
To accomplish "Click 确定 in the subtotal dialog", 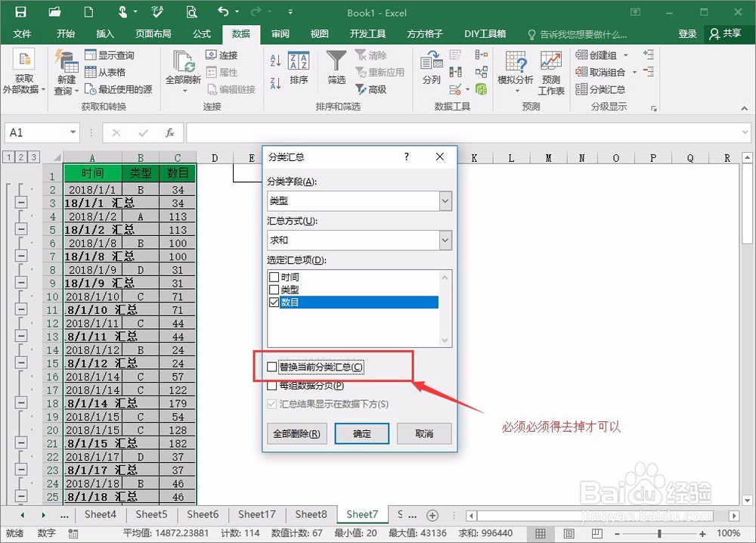I will pyautogui.click(x=362, y=433).
